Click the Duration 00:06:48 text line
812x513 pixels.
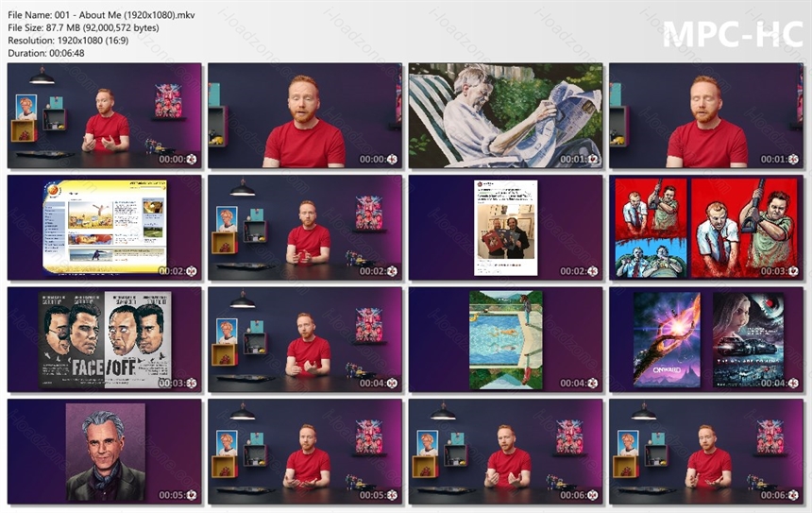click(46, 53)
